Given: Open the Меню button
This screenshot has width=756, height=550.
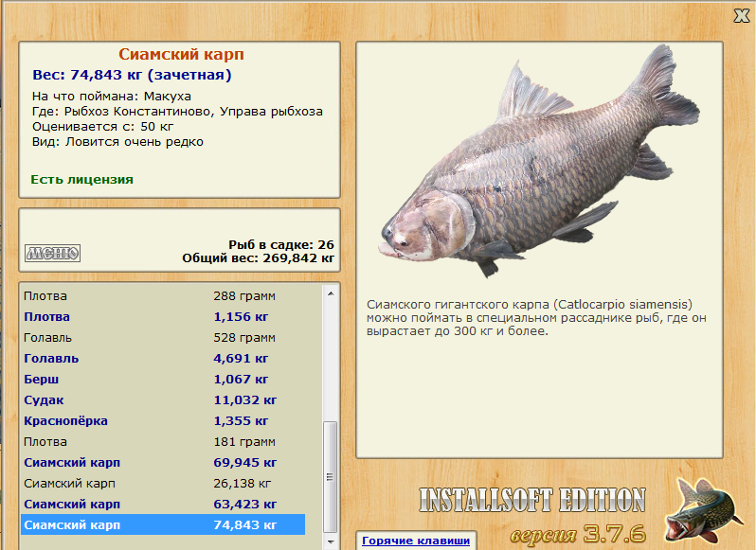Looking at the screenshot, I should coord(52,253).
